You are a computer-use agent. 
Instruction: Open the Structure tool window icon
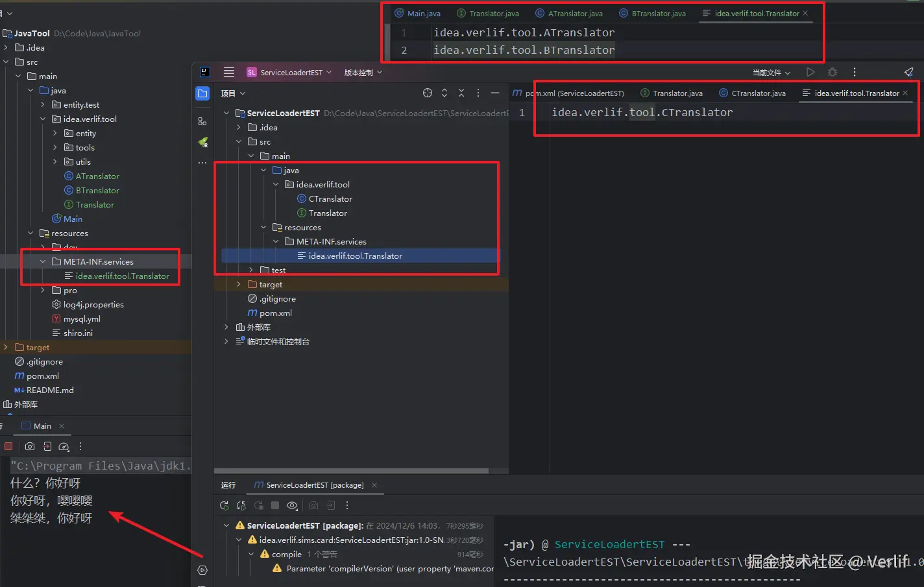point(202,121)
